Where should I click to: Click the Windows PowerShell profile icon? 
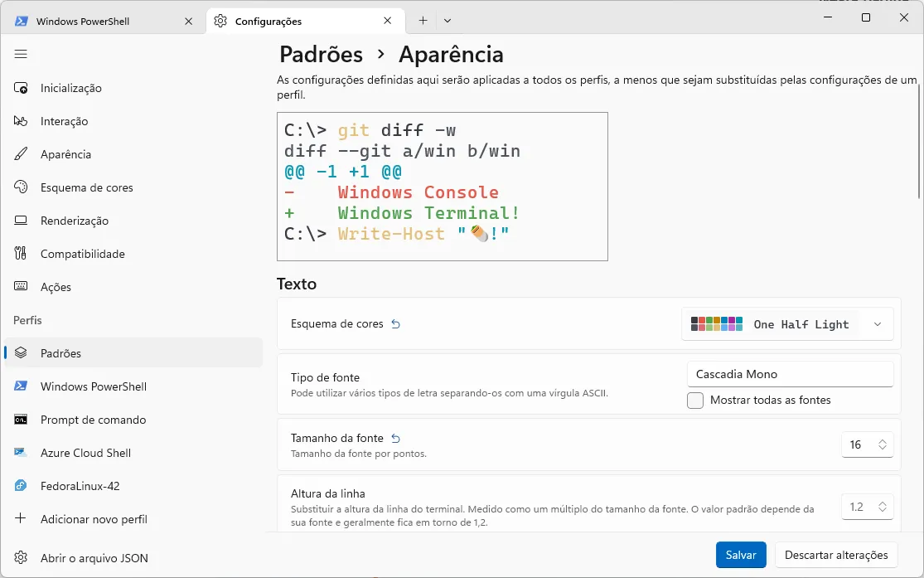click(21, 386)
